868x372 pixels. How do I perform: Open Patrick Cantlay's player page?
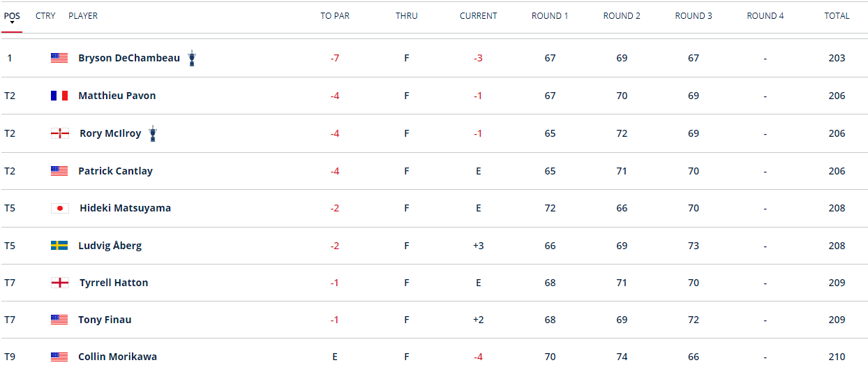point(115,171)
